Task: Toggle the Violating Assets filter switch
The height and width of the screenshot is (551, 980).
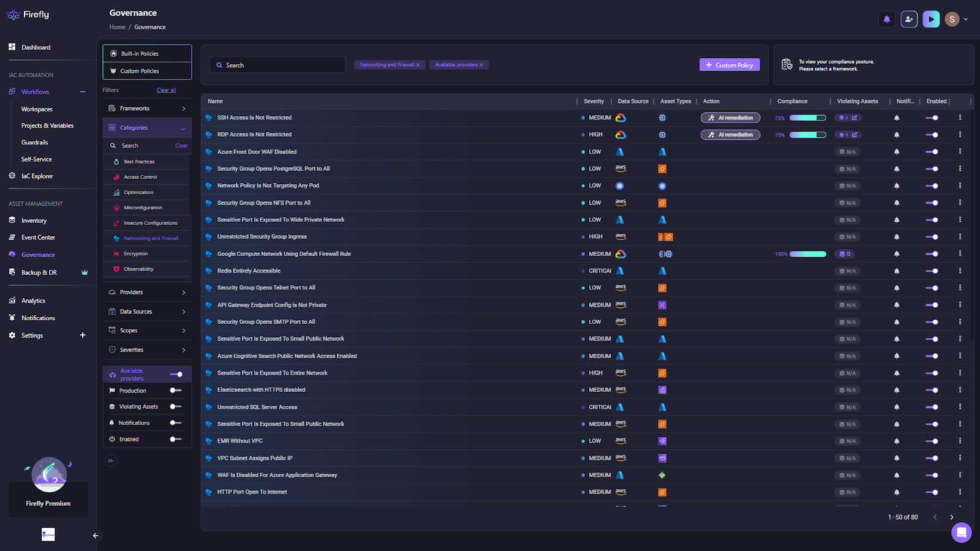Action: [176, 407]
